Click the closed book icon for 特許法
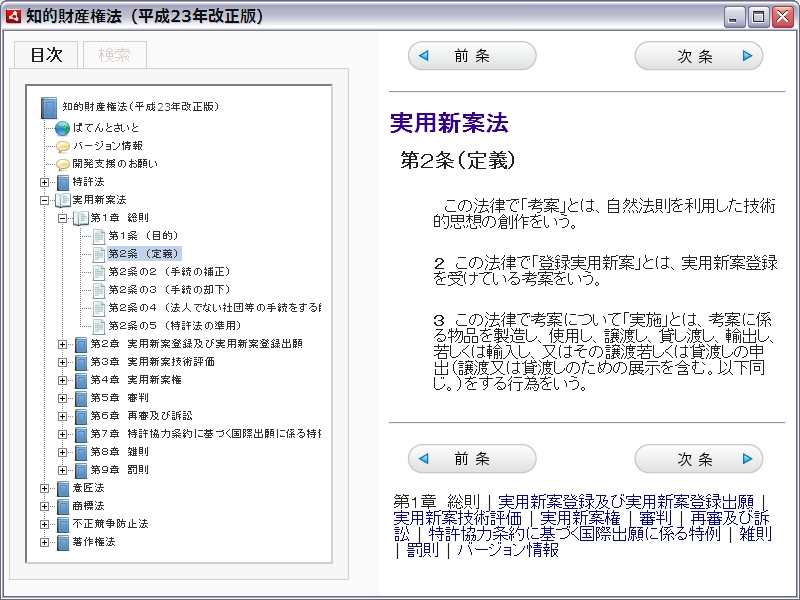Viewport: 800px width, 600px height. click(x=63, y=182)
